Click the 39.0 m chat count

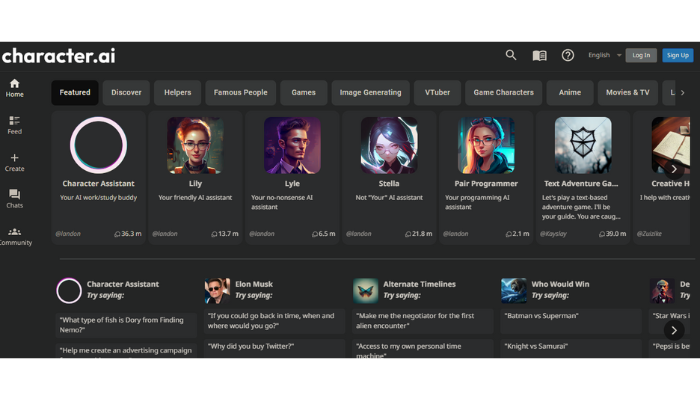coord(612,234)
